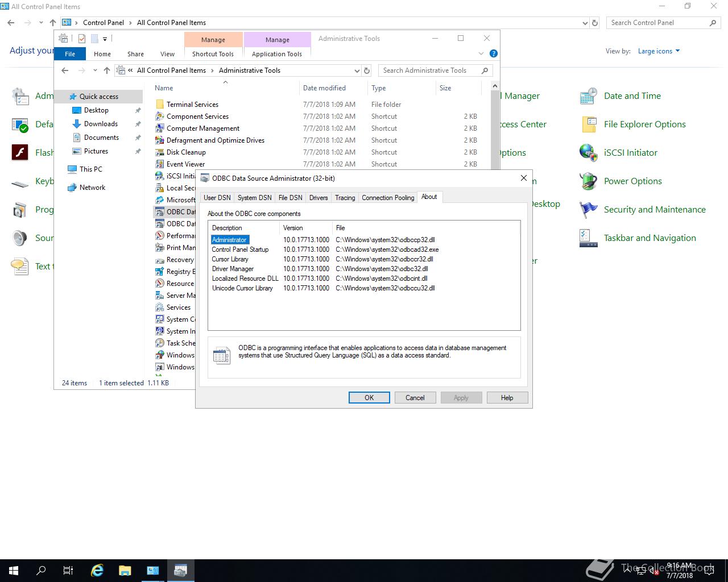Open Taskbar and Navigation icon
Screen dimensions: 728x582
click(588, 238)
